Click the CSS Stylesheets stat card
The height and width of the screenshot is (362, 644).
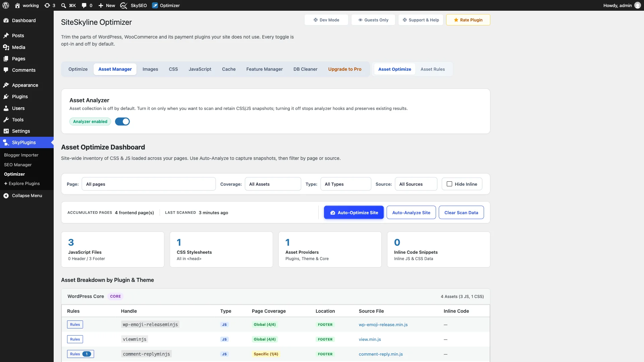pos(221,250)
